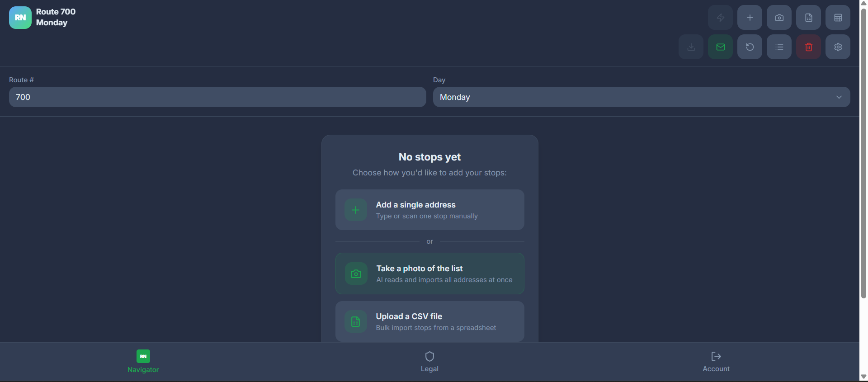Click the lightning bolt optimize icon
Image resolution: width=868 pixels, height=382 pixels.
tap(720, 18)
